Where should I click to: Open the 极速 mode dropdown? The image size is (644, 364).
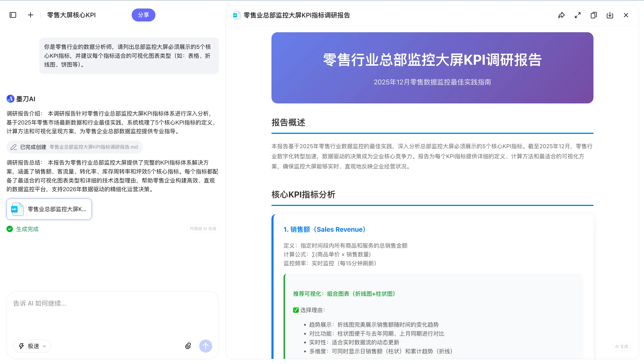(x=32, y=346)
